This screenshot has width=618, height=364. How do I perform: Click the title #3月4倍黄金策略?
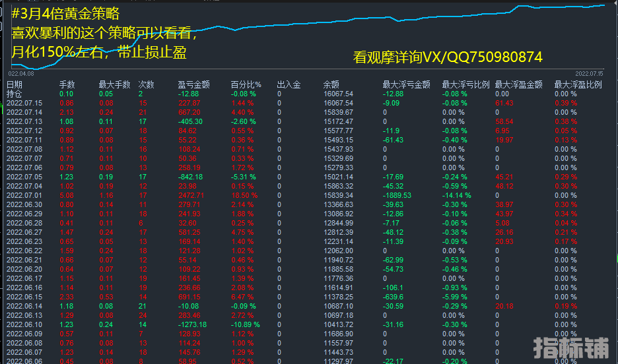coord(65,14)
